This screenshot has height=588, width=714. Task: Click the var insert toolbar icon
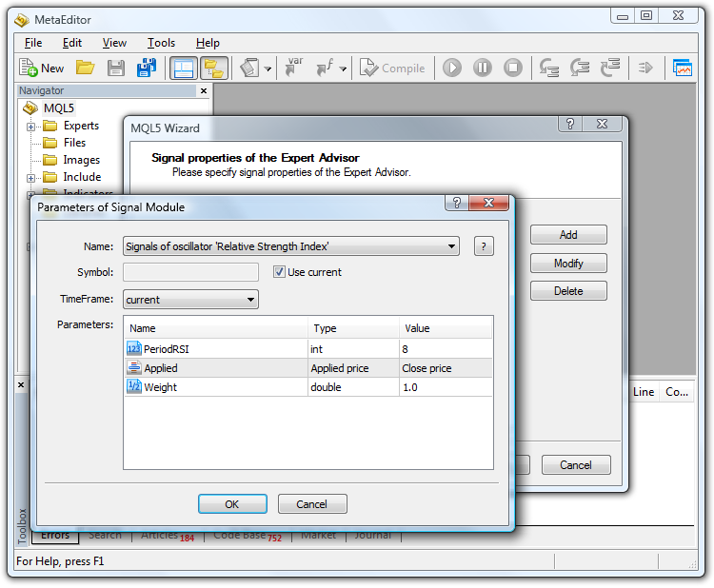click(294, 67)
